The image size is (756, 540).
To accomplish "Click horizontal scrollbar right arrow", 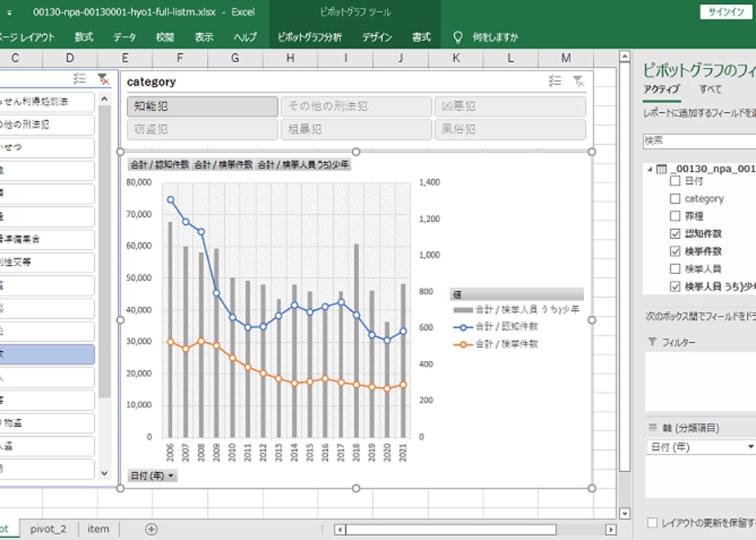I will [x=611, y=529].
